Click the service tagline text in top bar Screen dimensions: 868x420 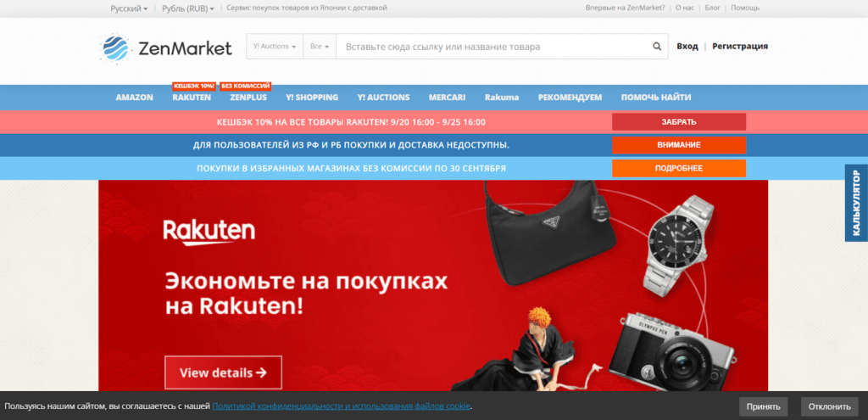click(307, 8)
